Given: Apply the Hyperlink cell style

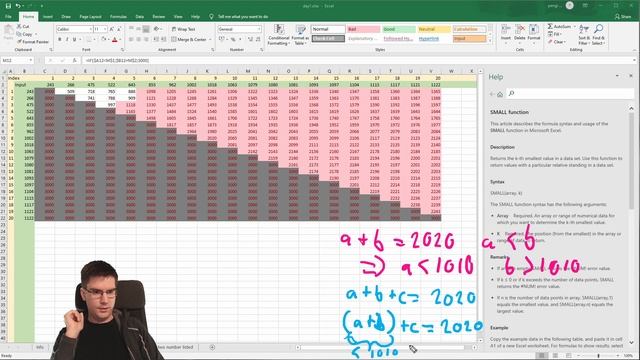Looking at the screenshot, I should point(434,39).
